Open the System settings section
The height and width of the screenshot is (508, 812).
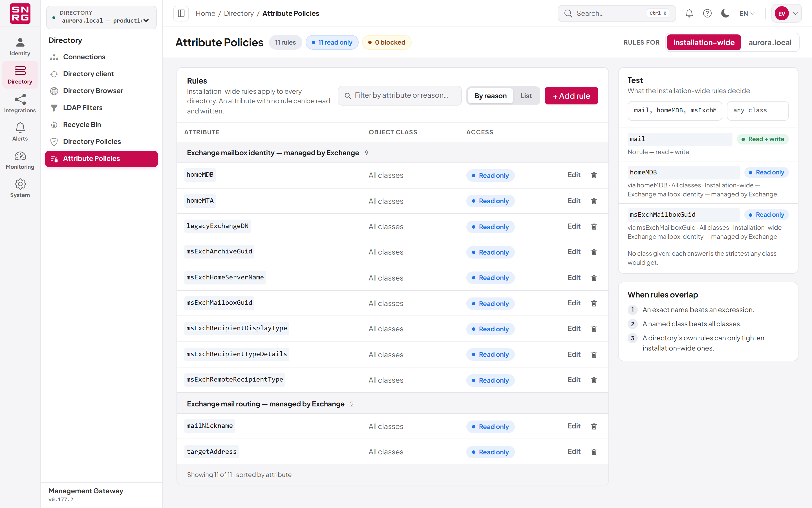point(20,188)
